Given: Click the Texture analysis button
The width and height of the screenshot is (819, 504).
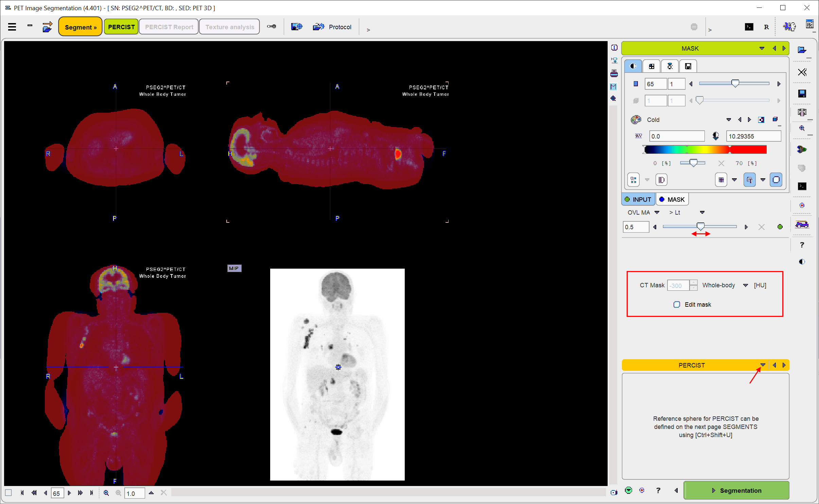Looking at the screenshot, I should coord(230,27).
